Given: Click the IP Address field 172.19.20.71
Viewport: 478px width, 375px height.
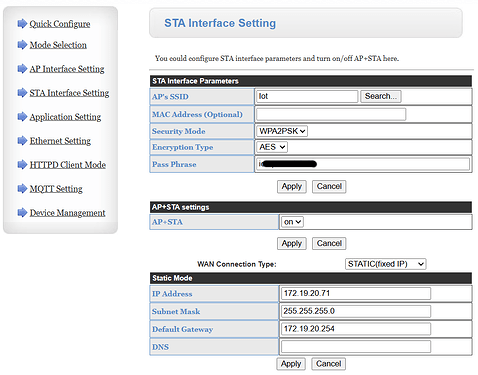Looking at the screenshot, I should pyautogui.click(x=356, y=293).
